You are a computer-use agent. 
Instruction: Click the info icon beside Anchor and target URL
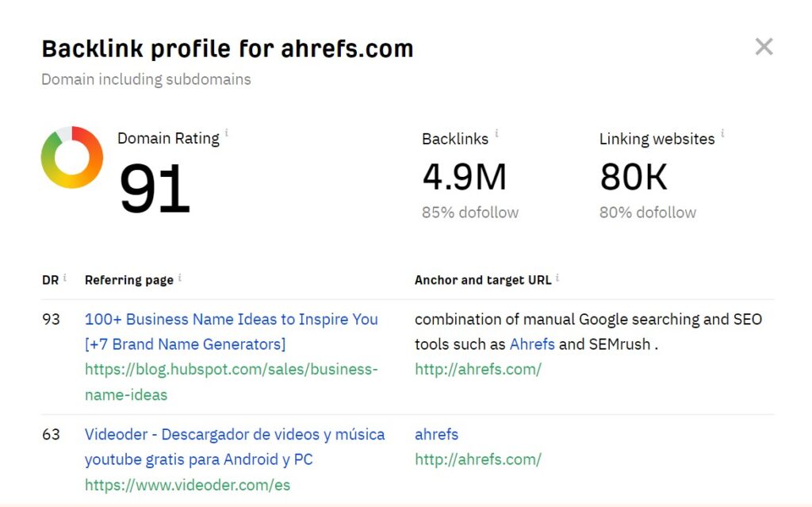point(557,278)
